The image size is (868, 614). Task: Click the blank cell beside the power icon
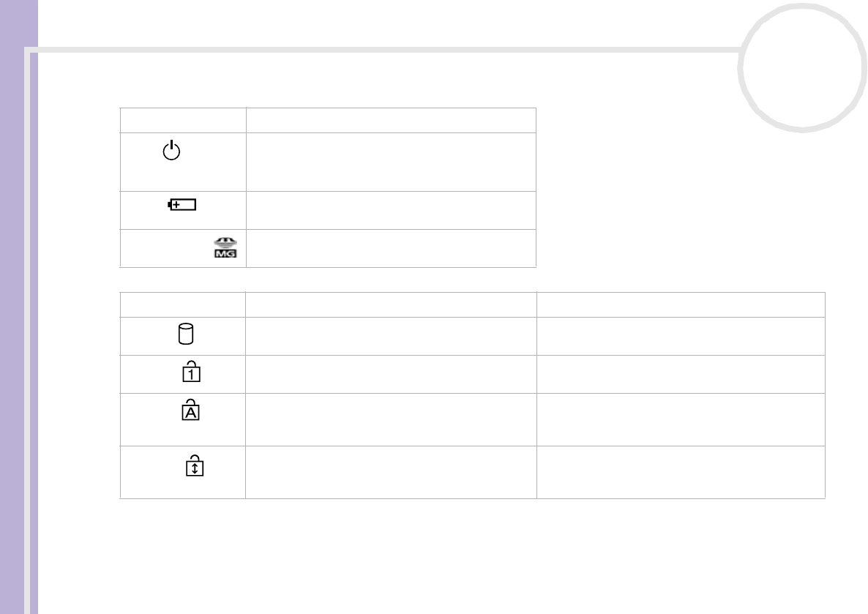pyautogui.click(x=391, y=161)
